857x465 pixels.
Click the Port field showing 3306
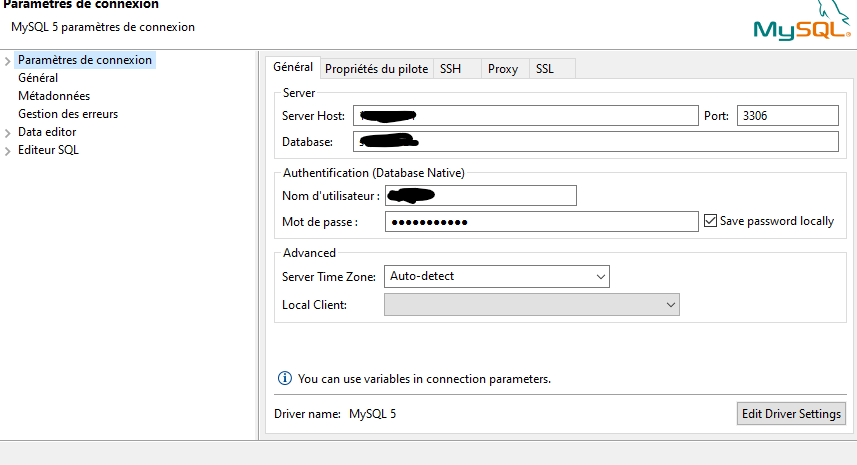click(x=788, y=116)
